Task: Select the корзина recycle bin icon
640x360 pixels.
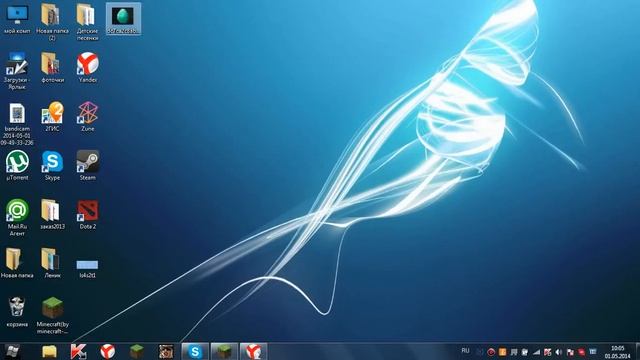Action: [17, 312]
